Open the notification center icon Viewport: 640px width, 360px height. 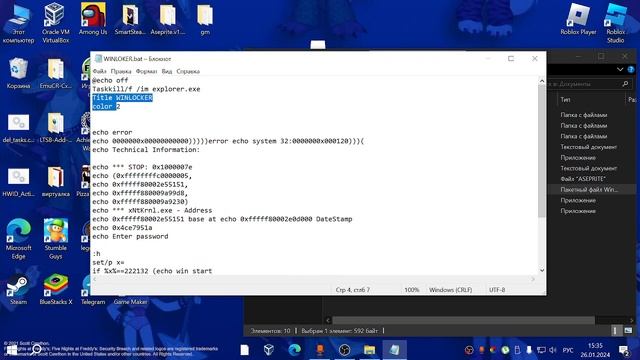pos(624,350)
